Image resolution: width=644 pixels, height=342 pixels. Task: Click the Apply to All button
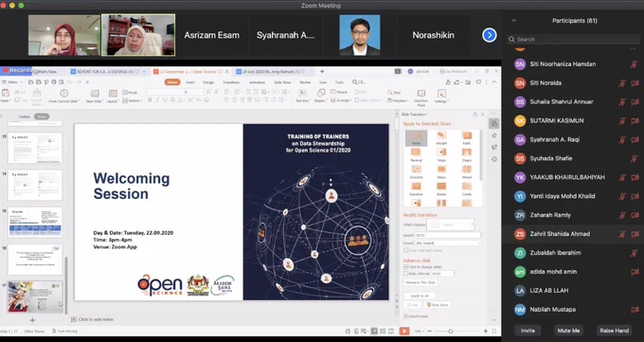coord(420,296)
